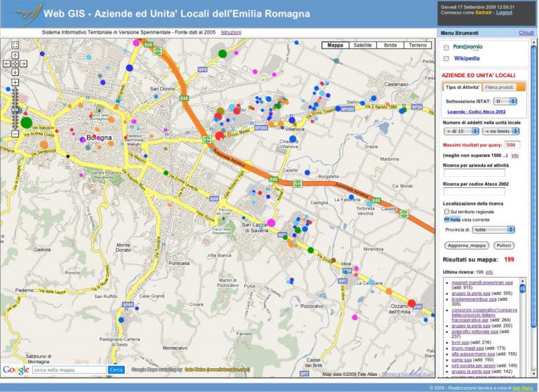Screen dimensions: 539x392
Task: Switch to the Tipo di Attivita' tab
Action: (463, 87)
